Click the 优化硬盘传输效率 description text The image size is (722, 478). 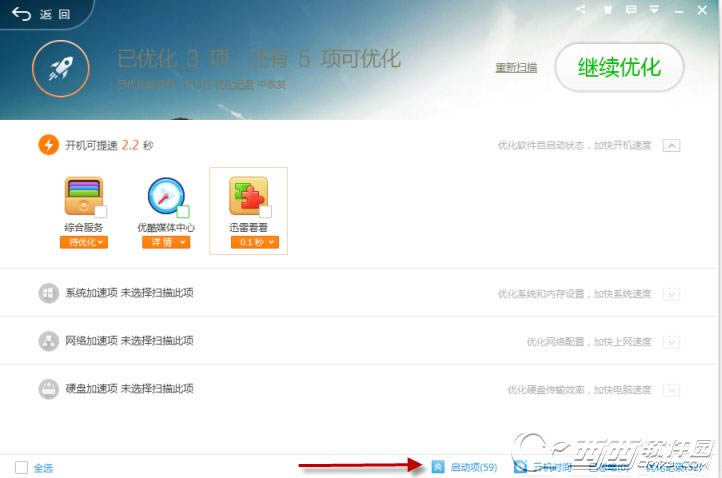pyautogui.click(x=579, y=390)
